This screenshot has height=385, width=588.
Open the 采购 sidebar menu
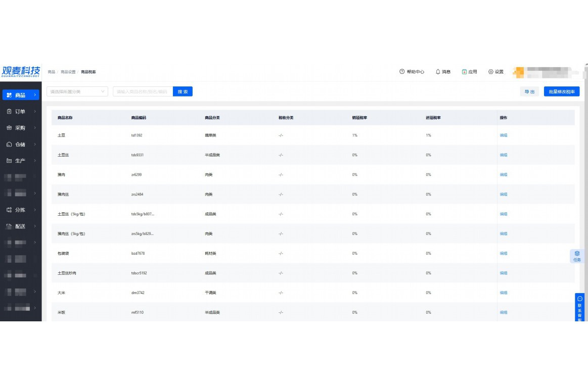21,128
